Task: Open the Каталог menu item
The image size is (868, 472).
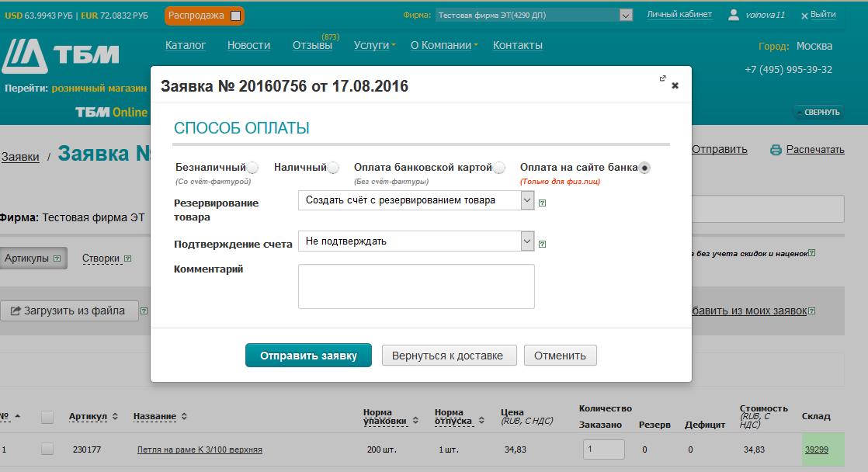Action: tap(186, 45)
